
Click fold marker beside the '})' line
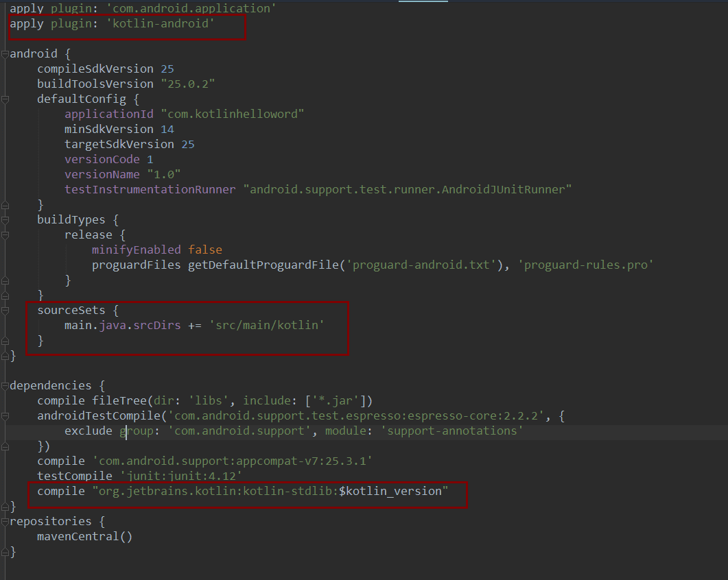pyautogui.click(x=5, y=446)
